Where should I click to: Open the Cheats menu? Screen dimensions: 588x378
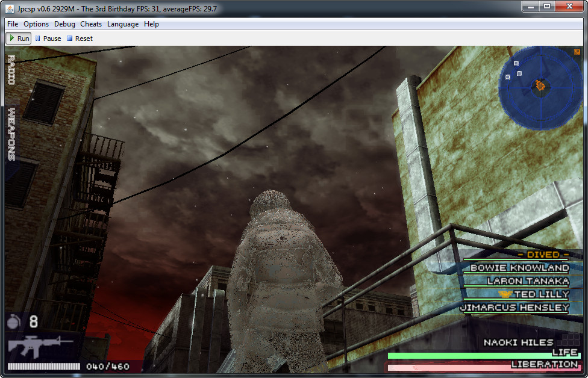click(91, 24)
